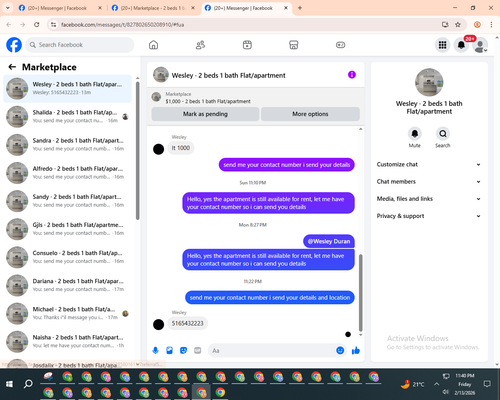Open the Watch video icon
The width and height of the screenshot is (500, 400).
coord(247,45)
